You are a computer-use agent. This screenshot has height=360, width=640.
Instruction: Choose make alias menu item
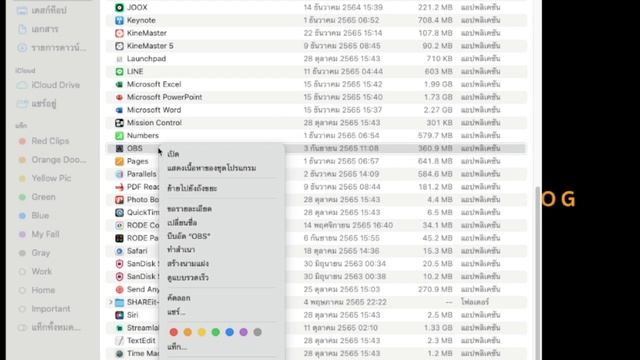pyautogui.click(x=188, y=264)
